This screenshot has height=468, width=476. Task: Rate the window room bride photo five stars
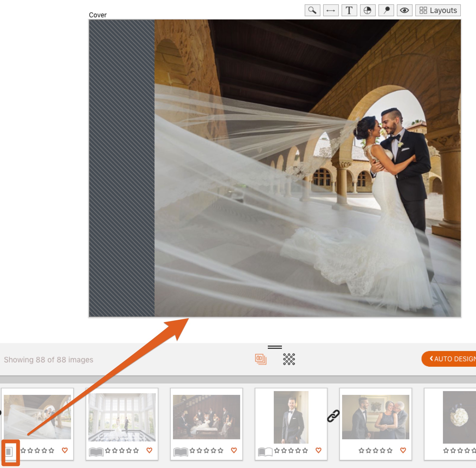pos(136,451)
